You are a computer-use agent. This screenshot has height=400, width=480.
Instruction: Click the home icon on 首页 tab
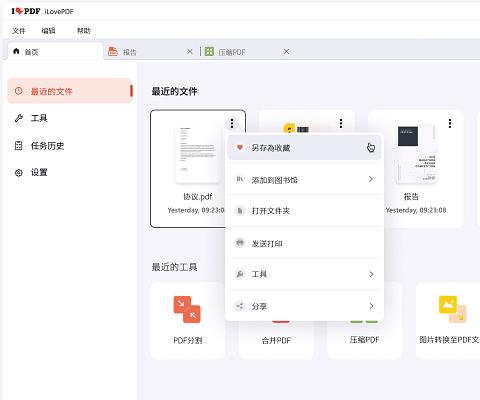[x=16, y=51]
